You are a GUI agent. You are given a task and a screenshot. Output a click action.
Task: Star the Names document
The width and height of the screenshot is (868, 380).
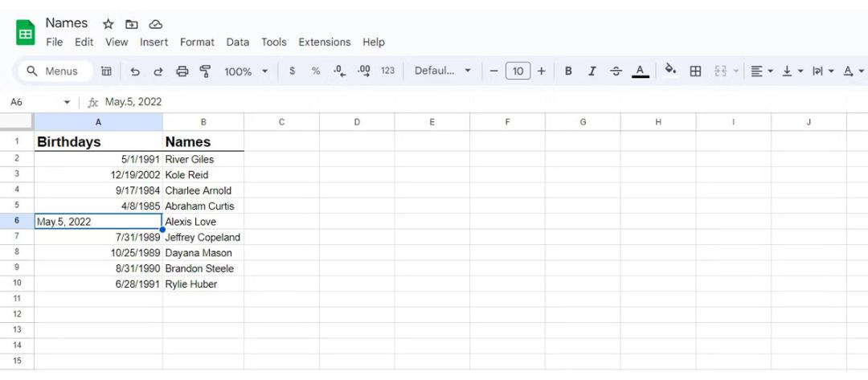108,24
